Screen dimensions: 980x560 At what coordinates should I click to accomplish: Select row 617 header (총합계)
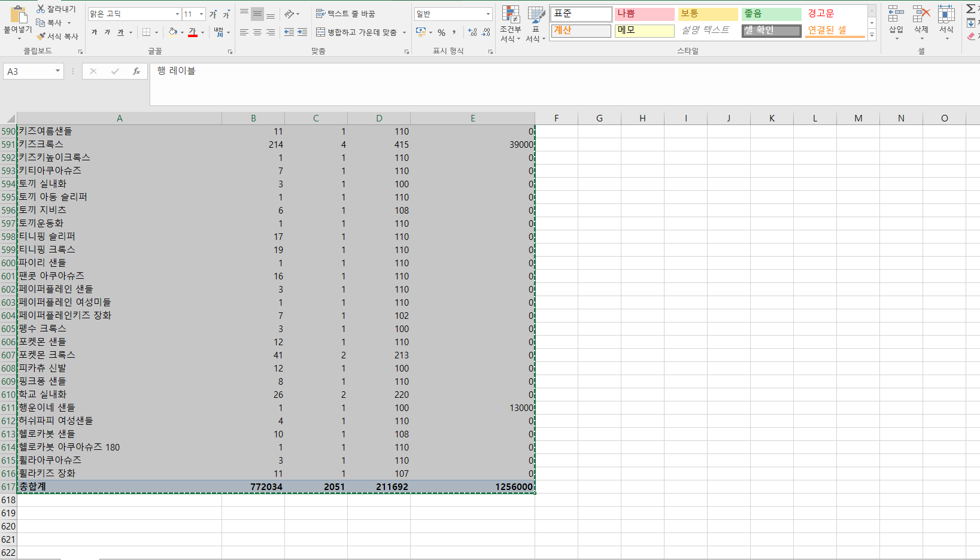tap(8, 487)
